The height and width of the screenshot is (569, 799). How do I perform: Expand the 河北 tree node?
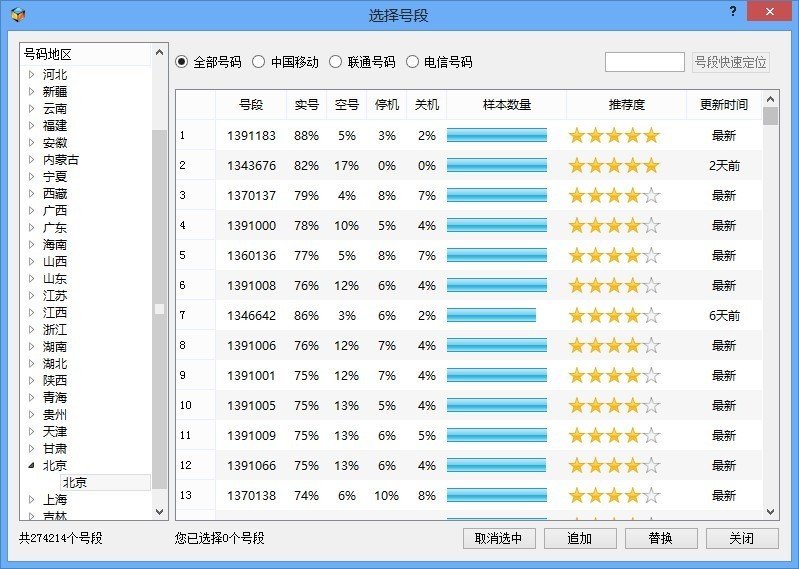(x=32, y=74)
